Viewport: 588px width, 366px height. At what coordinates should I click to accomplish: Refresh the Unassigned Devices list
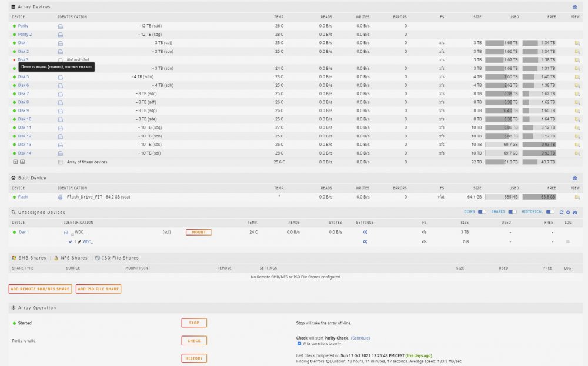point(562,213)
